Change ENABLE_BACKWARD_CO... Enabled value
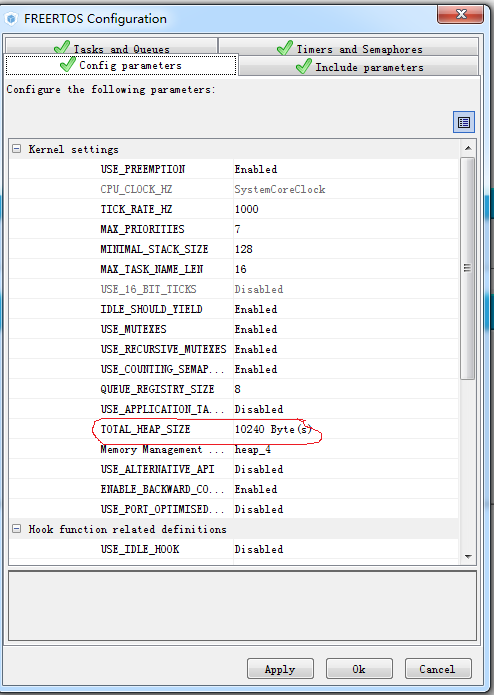The height and width of the screenshot is (695, 494). [256, 489]
